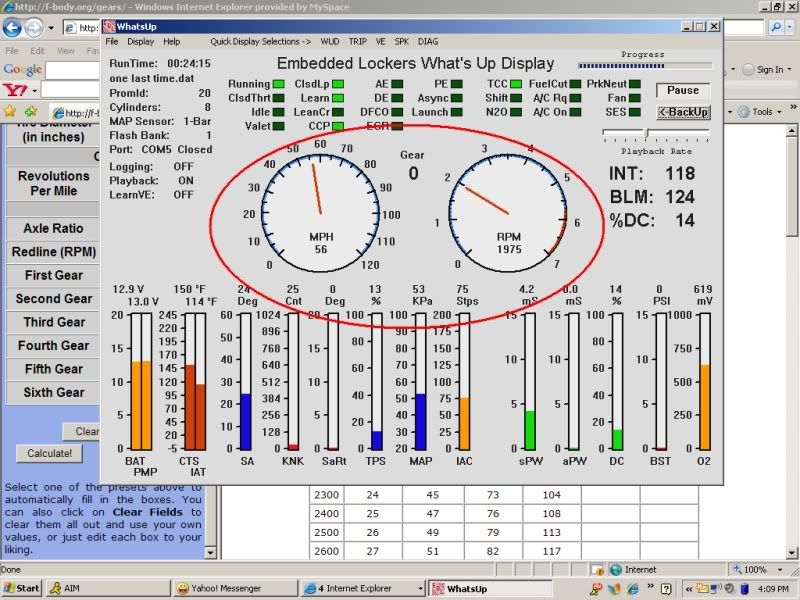
Task: Adjust the Playback Rate slider handle
Action: click(x=647, y=134)
